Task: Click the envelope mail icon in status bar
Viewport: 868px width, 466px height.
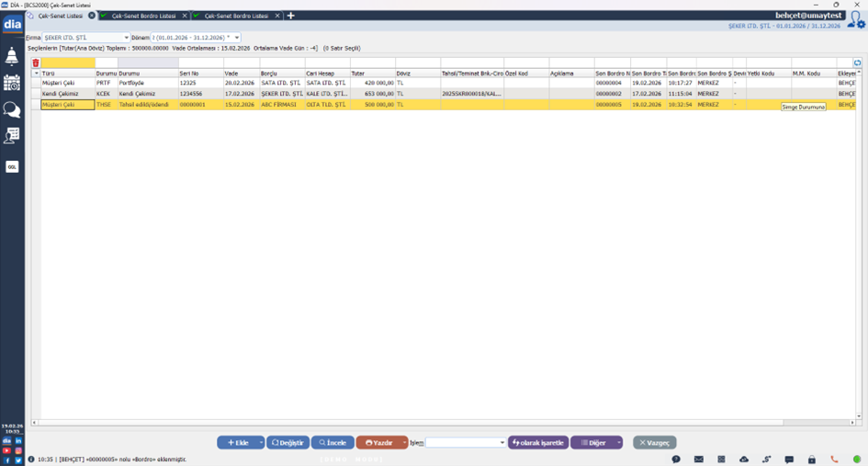Action: [698, 459]
